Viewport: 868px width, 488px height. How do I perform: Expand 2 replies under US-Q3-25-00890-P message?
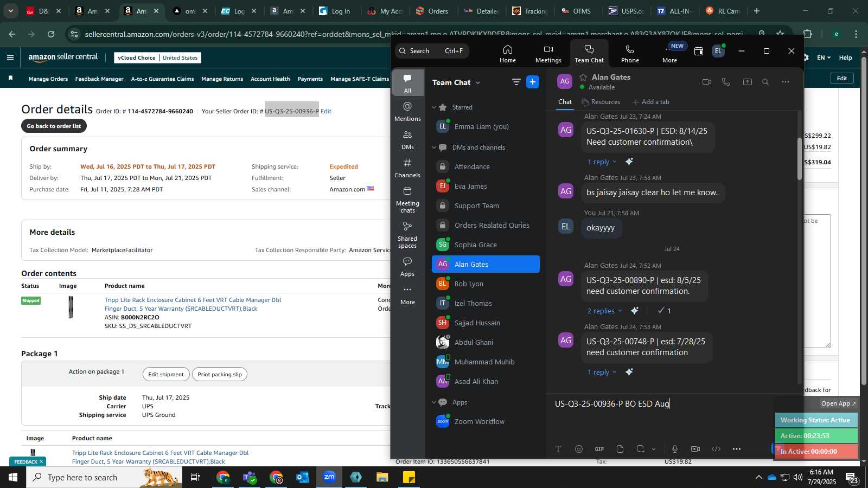pos(604,311)
